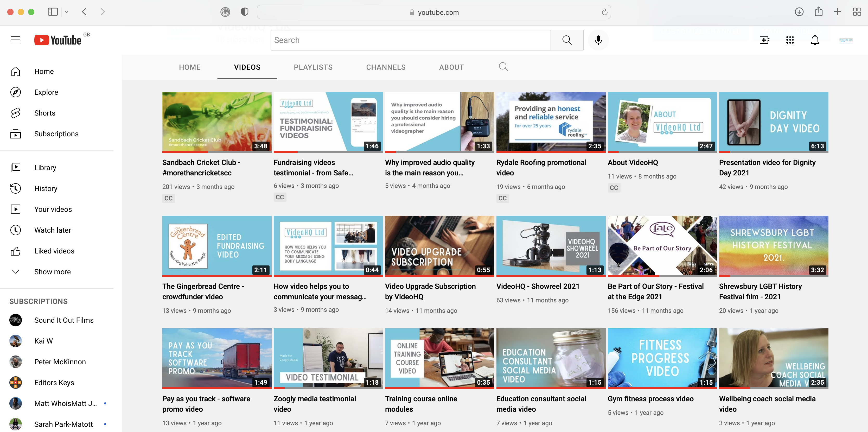
Task: Open Safari downloads icon
Action: click(799, 12)
